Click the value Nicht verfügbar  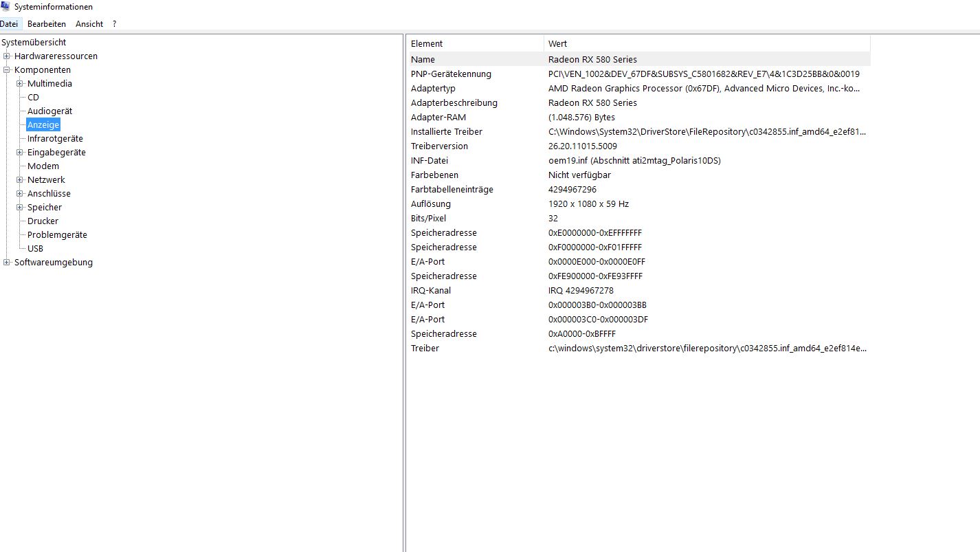(579, 175)
